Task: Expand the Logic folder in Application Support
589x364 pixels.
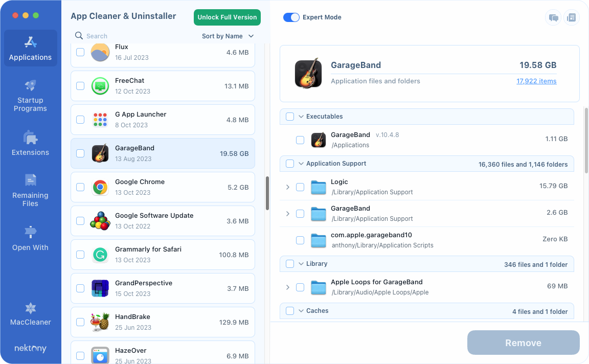Action: point(287,187)
